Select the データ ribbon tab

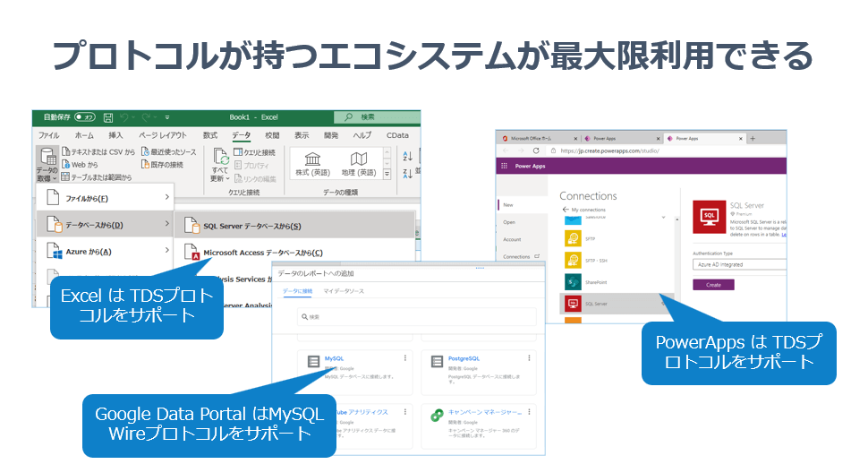pos(241,135)
